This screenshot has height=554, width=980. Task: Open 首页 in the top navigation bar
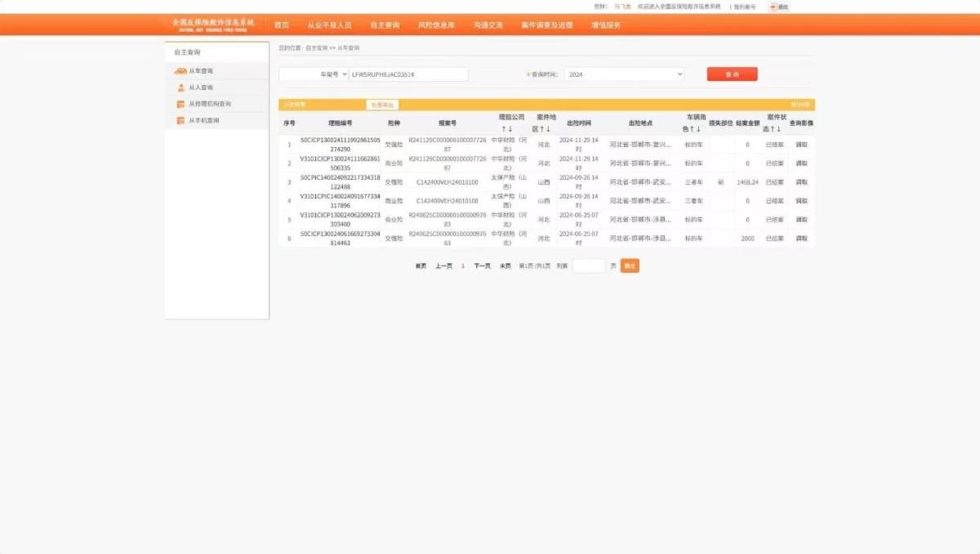tap(282, 25)
